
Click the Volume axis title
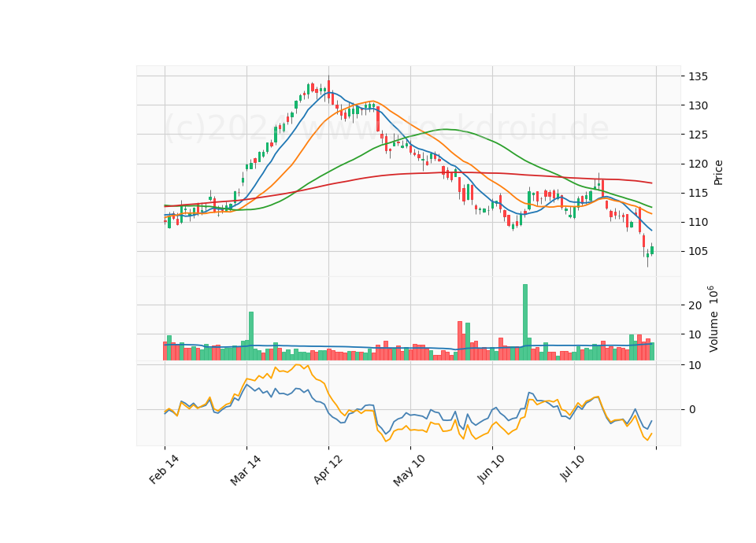click(713, 319)
